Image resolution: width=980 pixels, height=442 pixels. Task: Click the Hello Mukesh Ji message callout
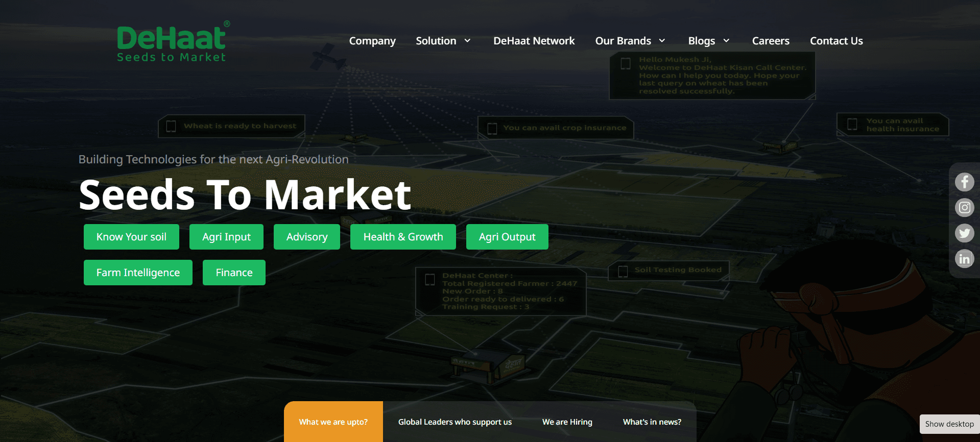click(712, 76)
